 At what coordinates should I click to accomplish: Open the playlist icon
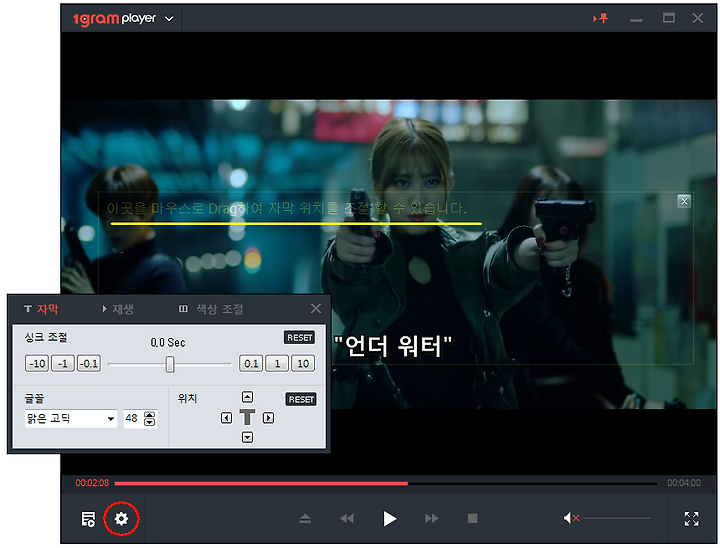88,519
